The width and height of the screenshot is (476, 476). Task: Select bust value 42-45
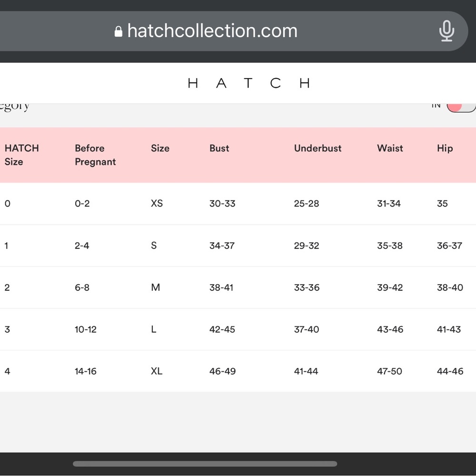click(x=222, y=329)
